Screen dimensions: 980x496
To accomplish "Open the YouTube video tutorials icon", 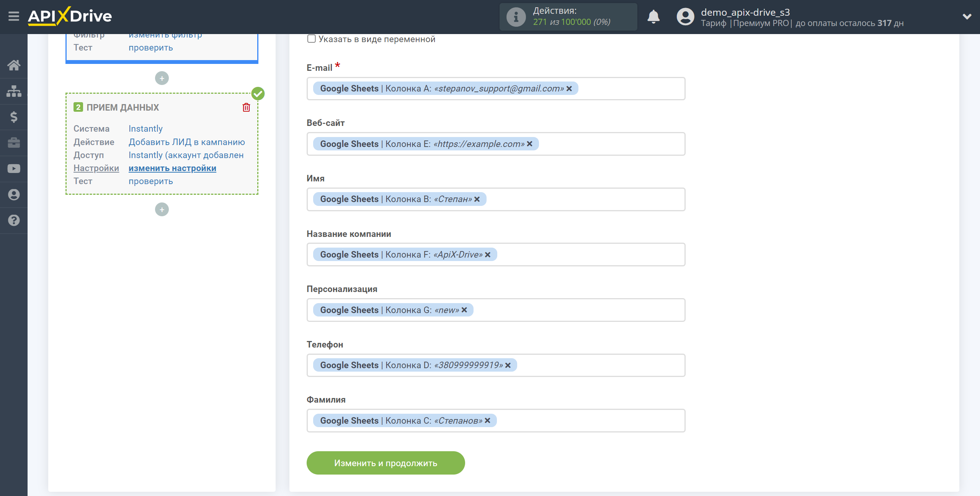I will click(14, 169).
